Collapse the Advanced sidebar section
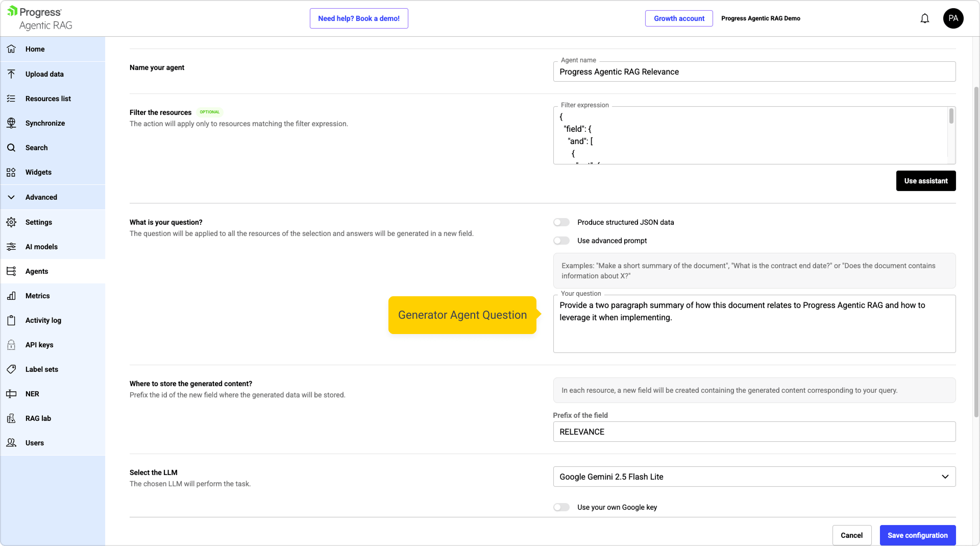The width and height of the screenshot is (980, 546). [x=11, y=197]
